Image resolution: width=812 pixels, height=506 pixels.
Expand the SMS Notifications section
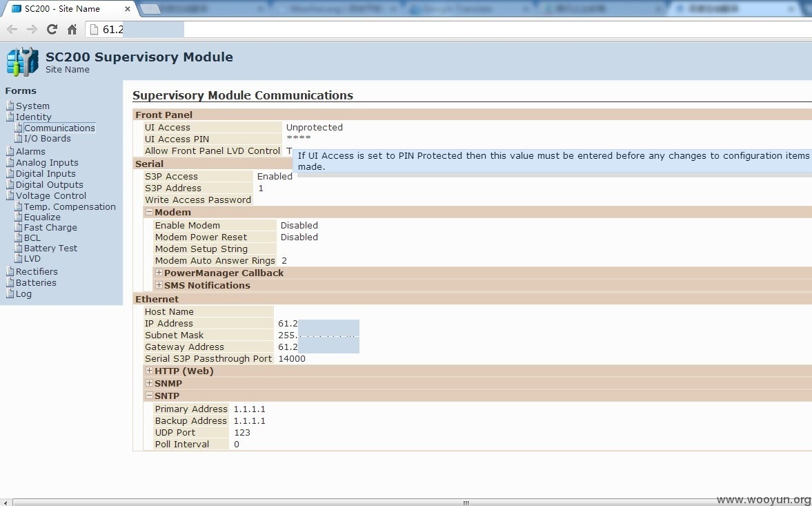pyautogui.click(x=159, y=285)
